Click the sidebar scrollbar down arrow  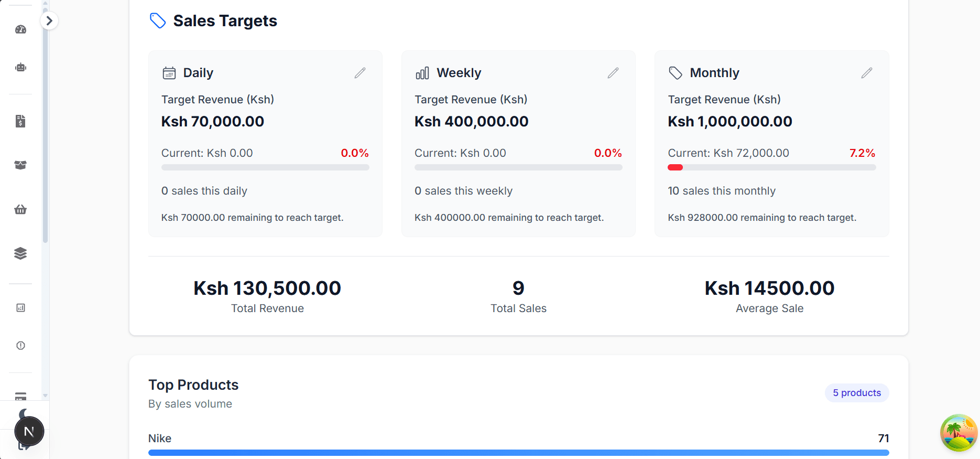coord(46,396)
